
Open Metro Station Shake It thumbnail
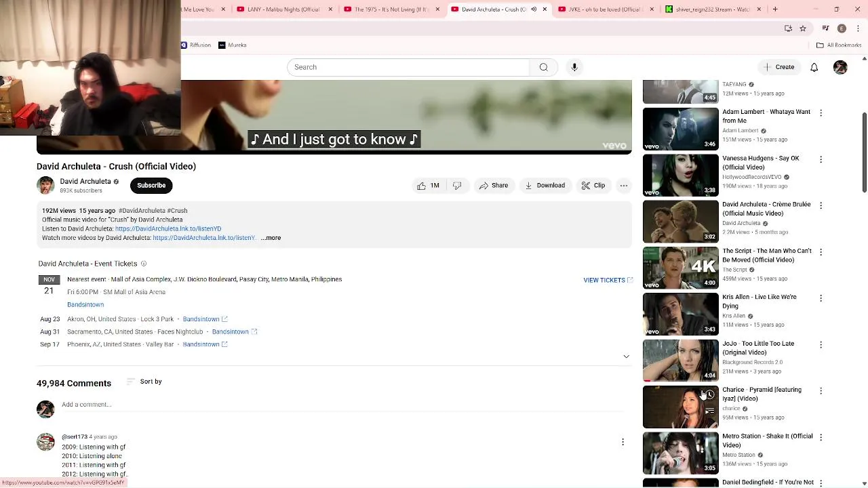[x=680, y=453]
